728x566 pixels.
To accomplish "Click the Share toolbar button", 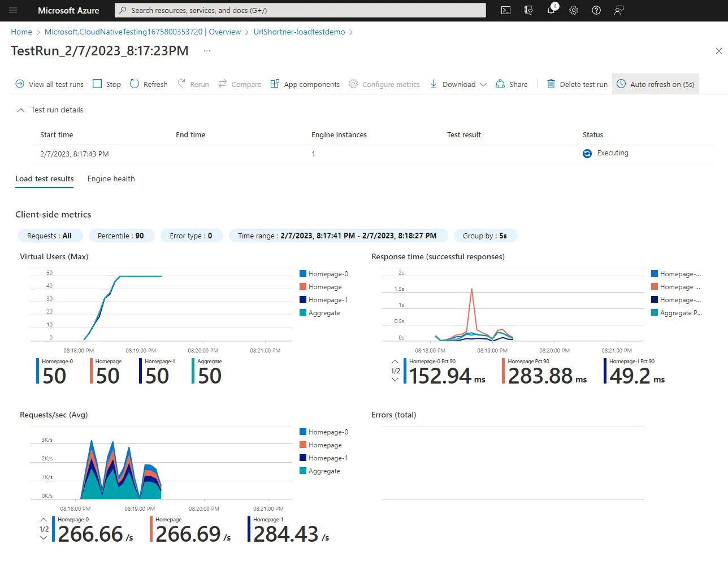I will (512, 84).
